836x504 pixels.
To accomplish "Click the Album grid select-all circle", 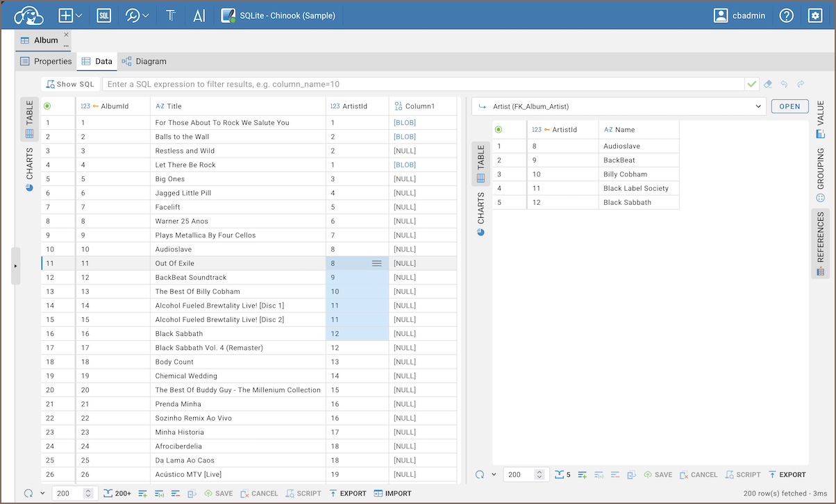I will click(47, 106).
